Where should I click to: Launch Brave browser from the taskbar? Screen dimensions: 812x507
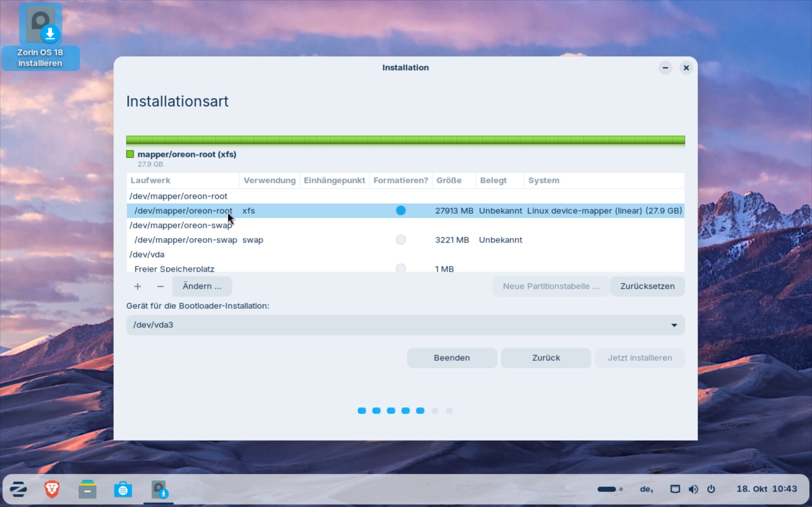[52, 489]
